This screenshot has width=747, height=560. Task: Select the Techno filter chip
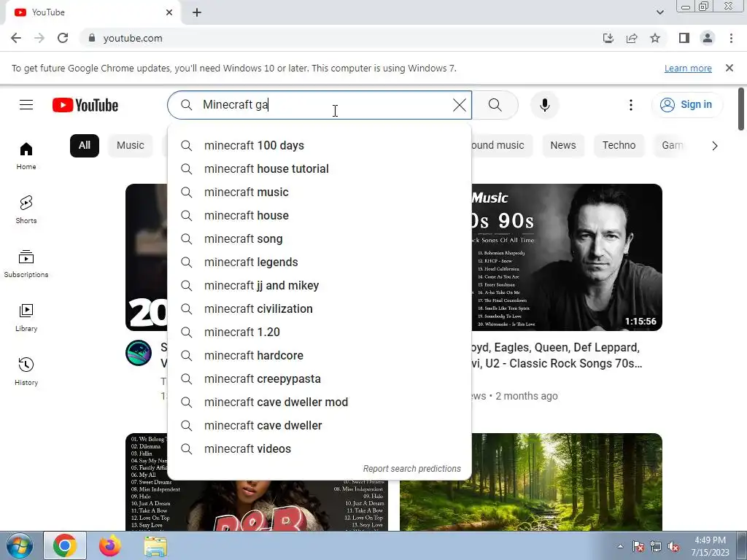pos(619,146)
